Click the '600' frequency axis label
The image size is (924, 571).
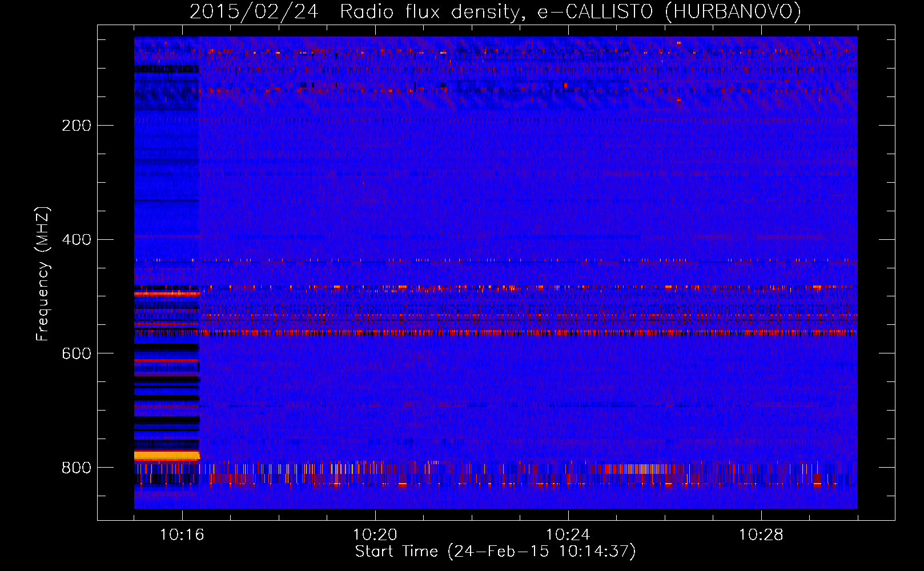77,354
